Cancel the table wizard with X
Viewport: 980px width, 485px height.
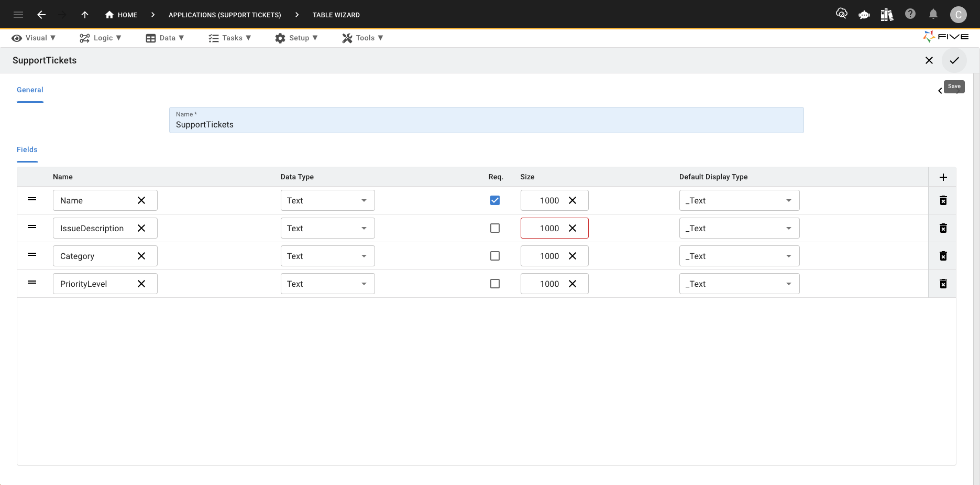point(929,60)
